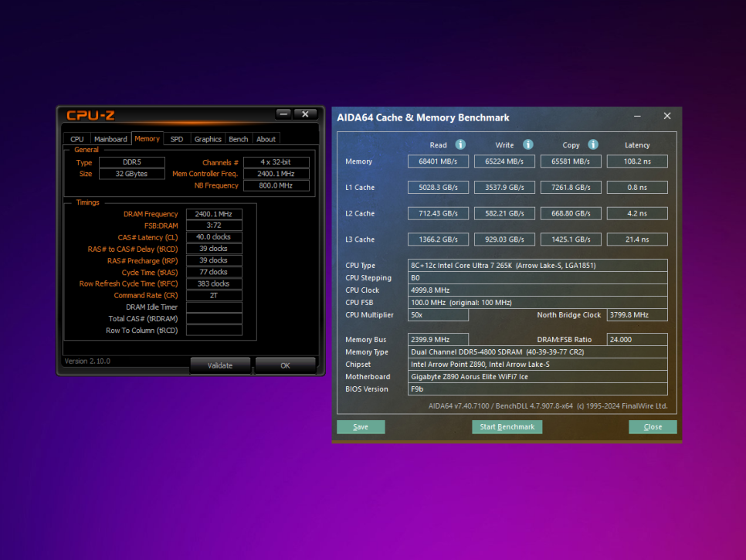Click the L3 Cache Write 929.03 GB/s field

coord(504,239)
